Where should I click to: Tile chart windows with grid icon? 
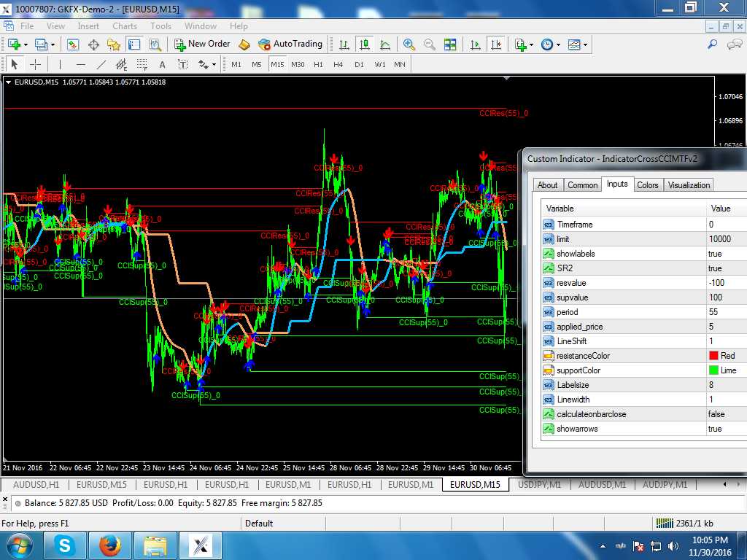(450, 44)
